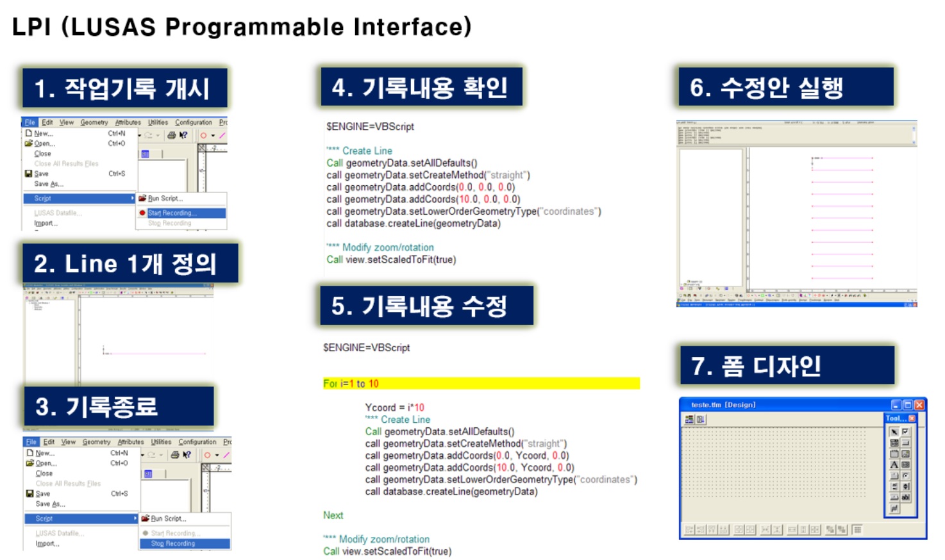Viewport: 945px width, 560px height.
Task: Click the tab order icon in form designer
Action: (701, 419)
